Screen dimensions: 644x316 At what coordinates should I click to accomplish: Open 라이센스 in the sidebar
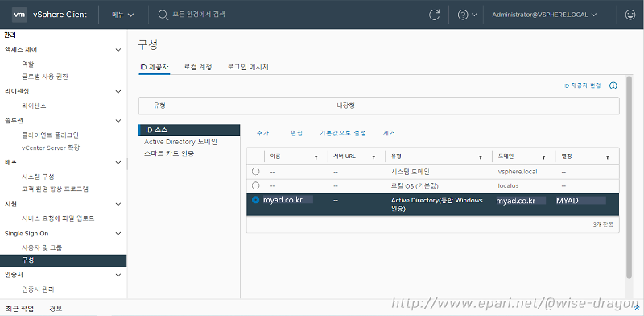click(x=34, y=106)
